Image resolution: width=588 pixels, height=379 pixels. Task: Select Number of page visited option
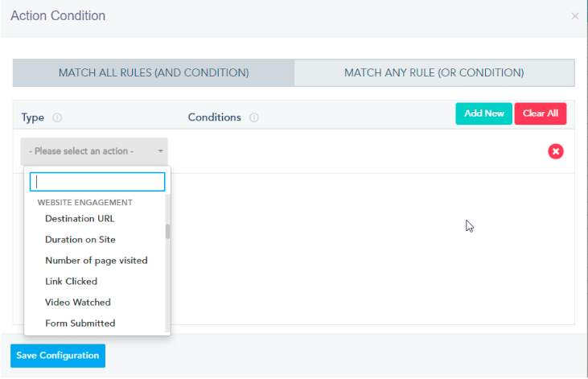(x=97, y=261)
